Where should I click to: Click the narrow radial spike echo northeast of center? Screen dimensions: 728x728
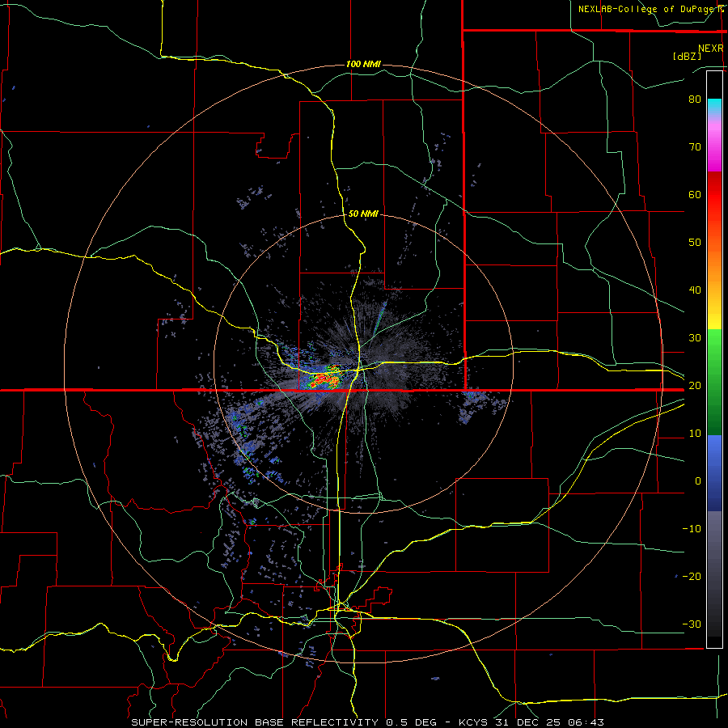380,318
